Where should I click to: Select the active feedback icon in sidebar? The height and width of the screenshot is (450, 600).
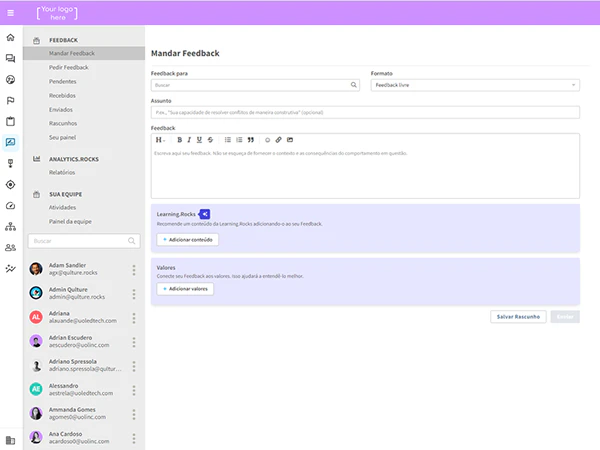click(10, 142)
